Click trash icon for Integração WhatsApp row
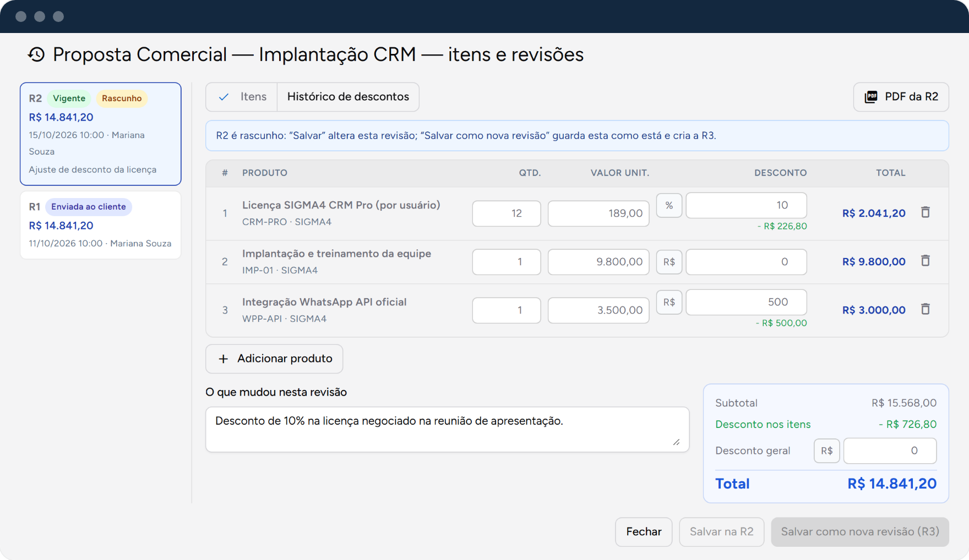 [926, 309]
